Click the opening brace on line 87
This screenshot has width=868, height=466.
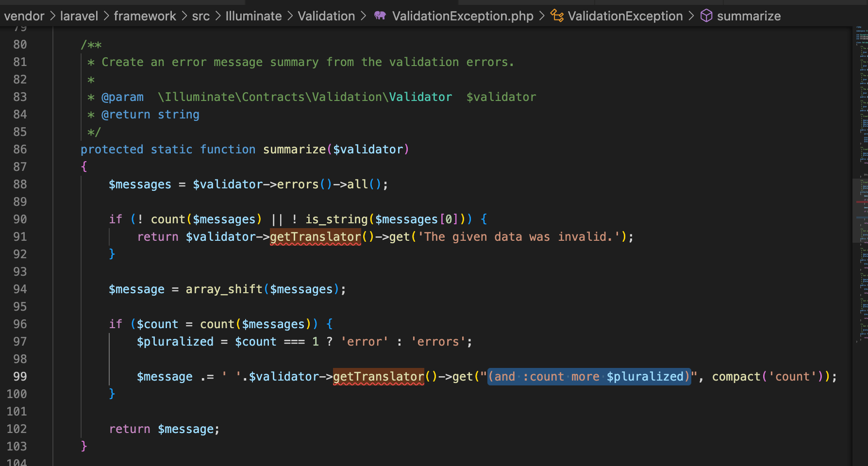pos(84,166)
